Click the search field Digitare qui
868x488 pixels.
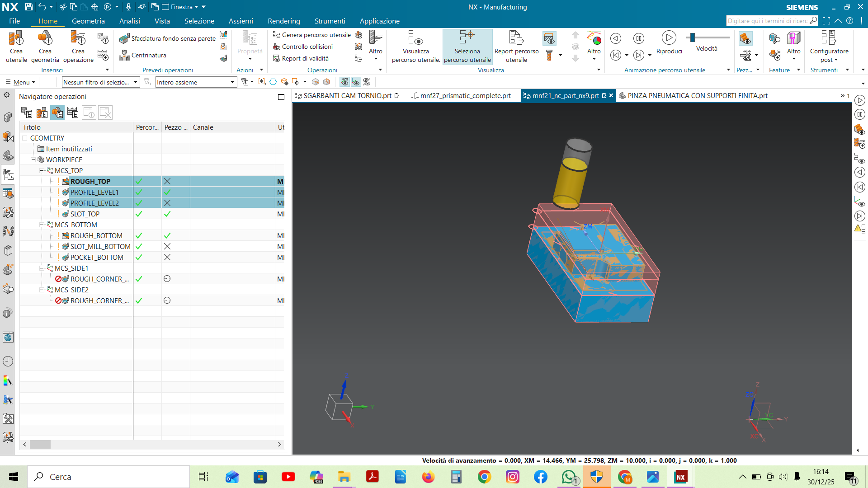tap(767, 21)
